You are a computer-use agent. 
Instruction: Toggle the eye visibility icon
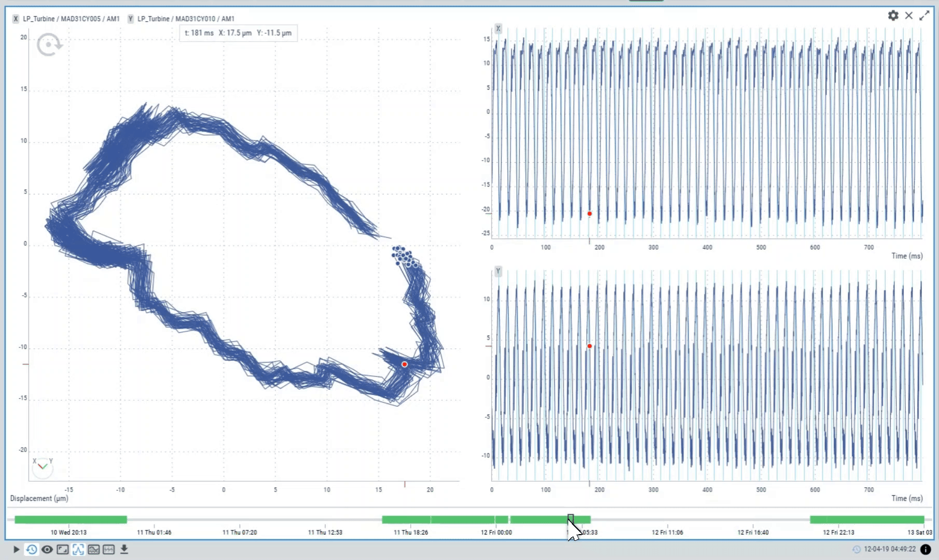coord(47,549)
